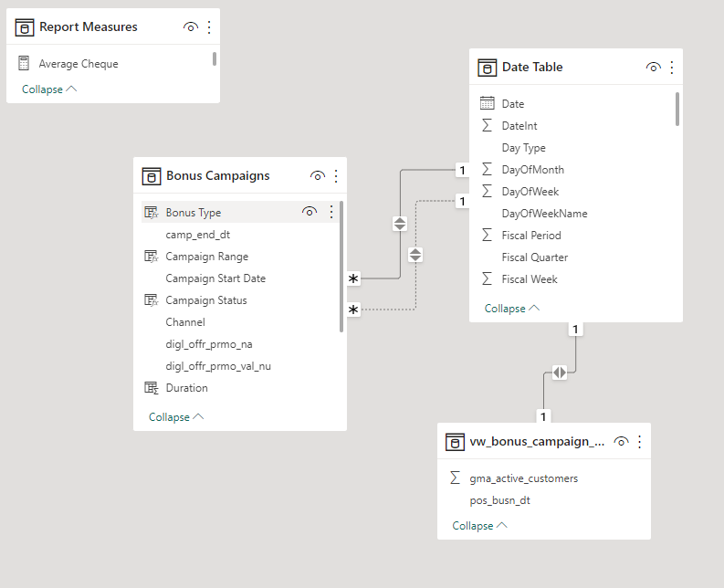Click the Campaign Status calculated column icon
724x588 pixels.
(x=151, y=300)
